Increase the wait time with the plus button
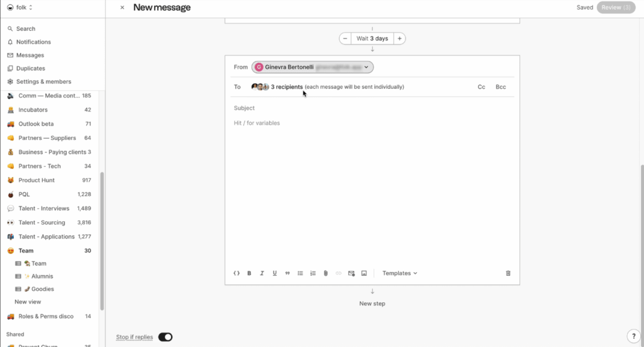The height and width of the screenshot is (347, 644). pyautogui.click(x=399, y=38)
